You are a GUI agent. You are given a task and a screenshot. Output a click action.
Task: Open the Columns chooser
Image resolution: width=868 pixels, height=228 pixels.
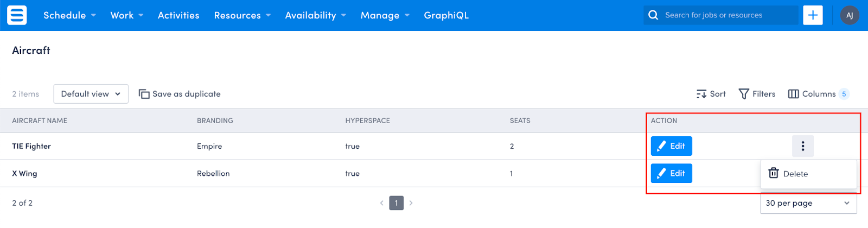818,94
